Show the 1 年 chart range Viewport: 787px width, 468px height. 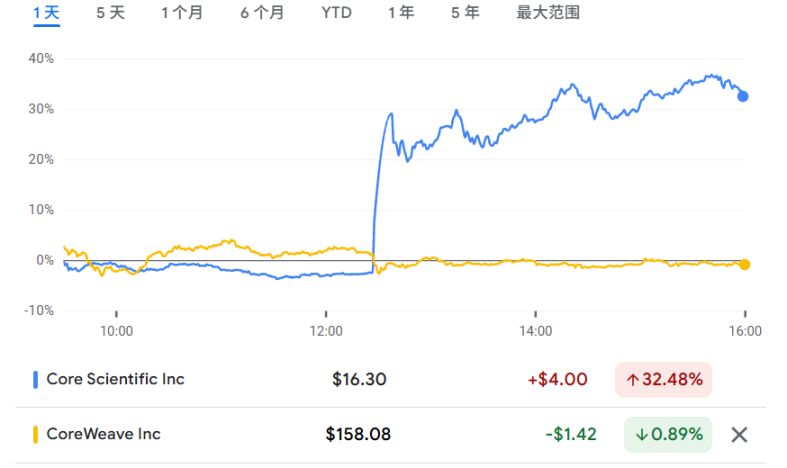[x=401, y=13]
